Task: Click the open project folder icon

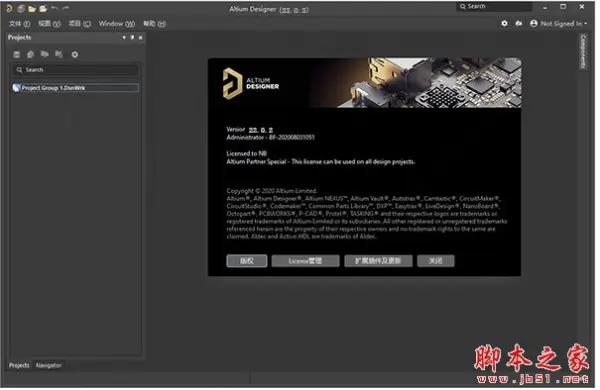Action: tap(43, 8)
